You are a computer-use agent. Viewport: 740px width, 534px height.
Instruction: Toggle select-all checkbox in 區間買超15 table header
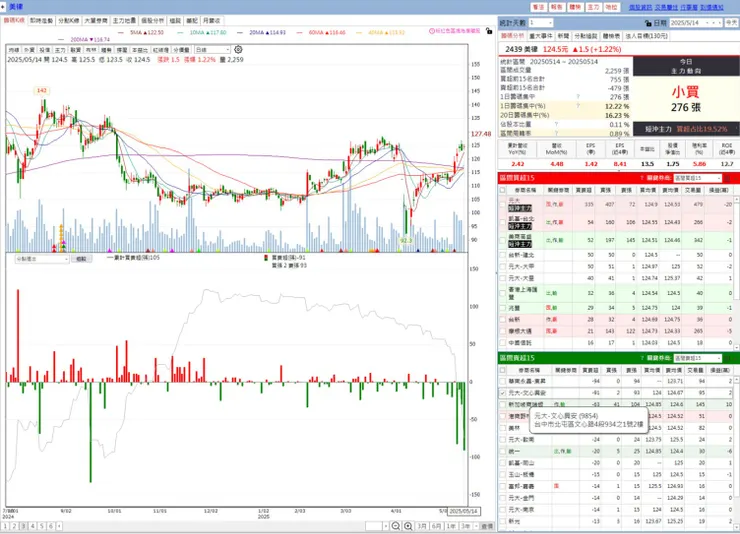(503, 190)
